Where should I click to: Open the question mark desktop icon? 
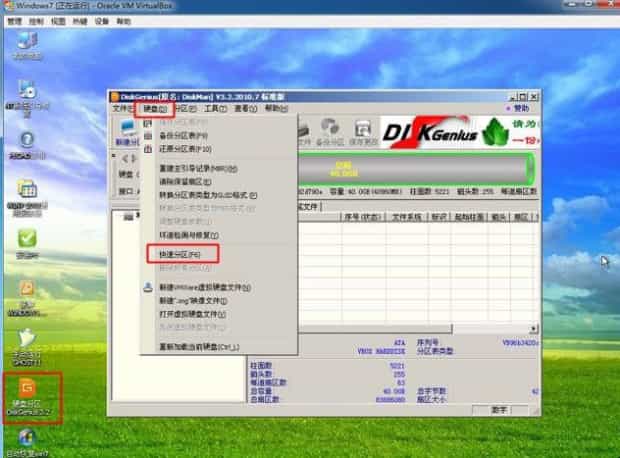click(27, 146)
